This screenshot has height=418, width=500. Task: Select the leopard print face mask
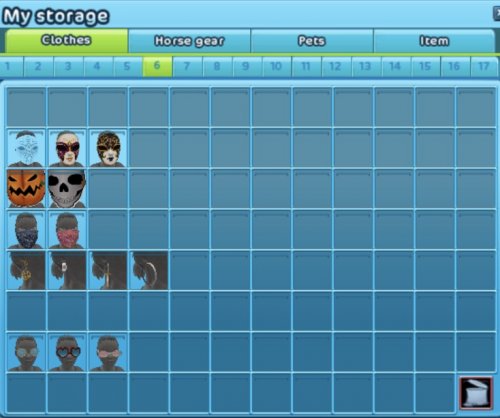coord(108,148)
